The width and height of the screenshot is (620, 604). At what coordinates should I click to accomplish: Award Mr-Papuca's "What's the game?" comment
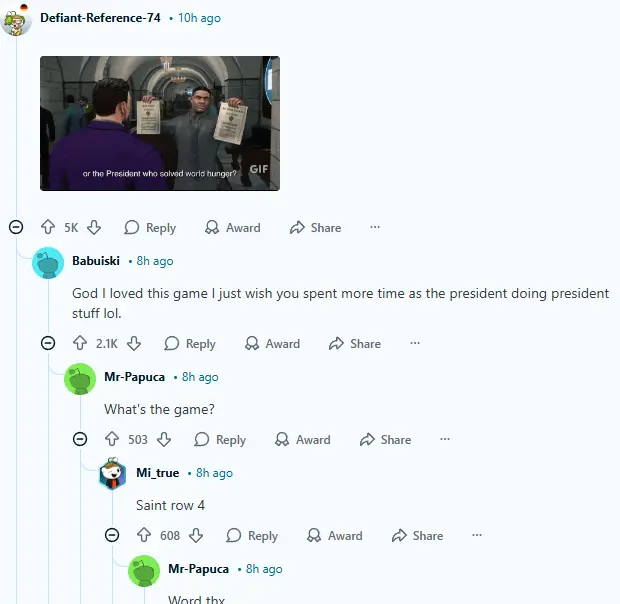(303, 440)
